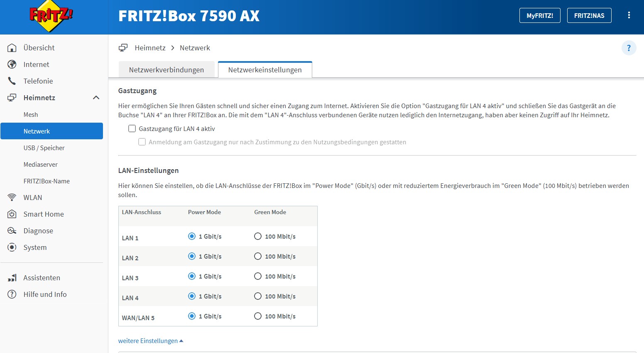
Task: Select 100 Mbit/s for LAN 3
Action: pyautogui.click(x=258, y=276)
